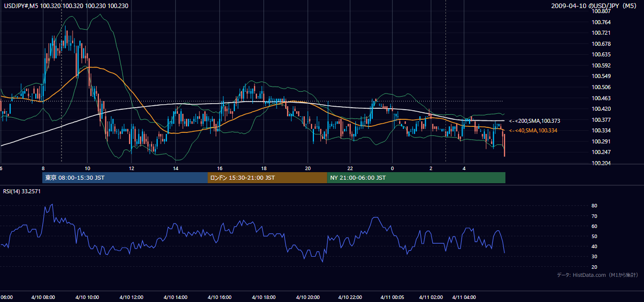Click the 4/10 14:00 date label
This screenshot has height=302, width=644.
(x=175, y=297)
